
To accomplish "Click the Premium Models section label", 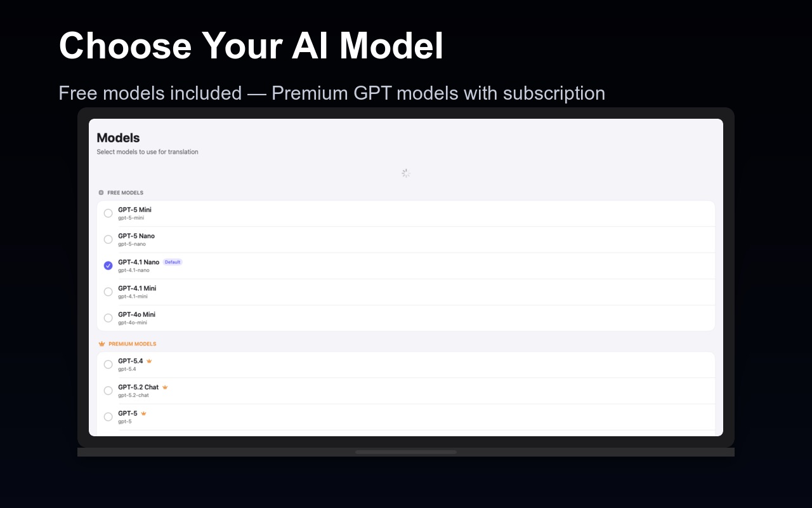I will 132,344.
